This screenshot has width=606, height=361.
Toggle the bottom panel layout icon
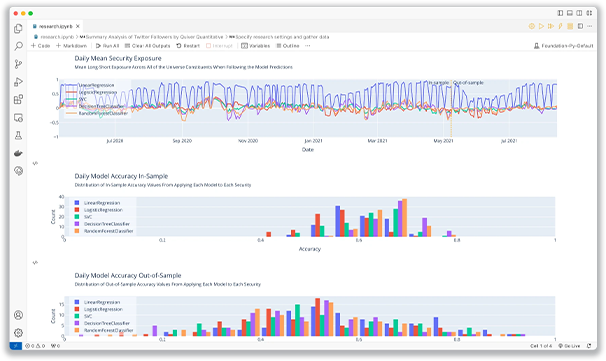pyautogui.click(x=570, y=13)
